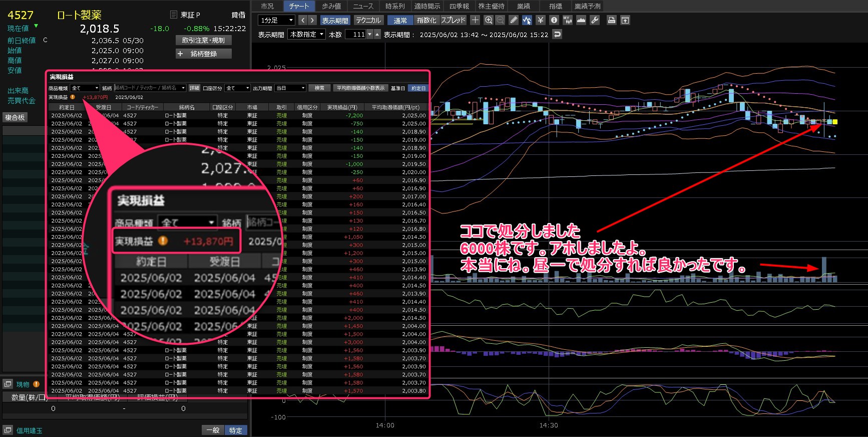Decrease the 本数 bar count
Viewport: 868px width, 437px height.
tap(370, 34)
